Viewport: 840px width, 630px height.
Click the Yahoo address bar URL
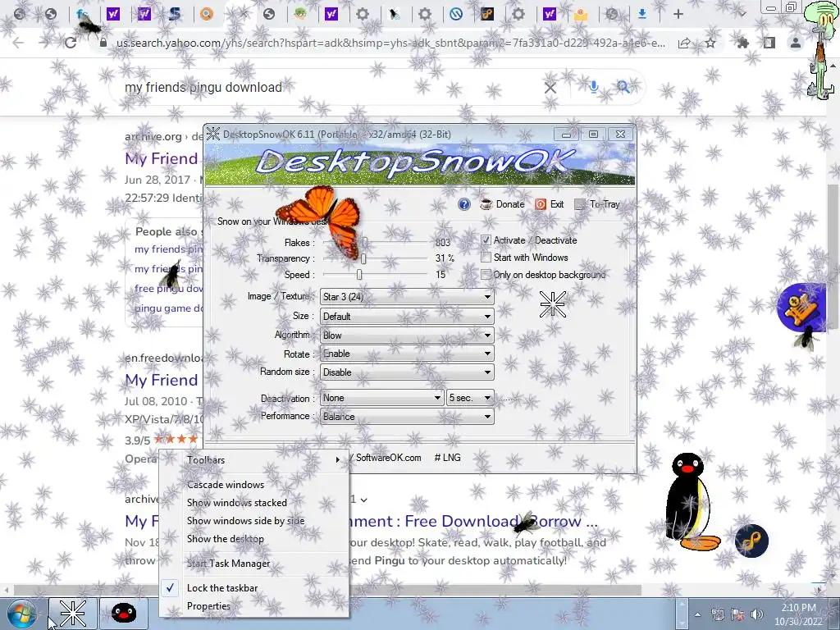coord(390,43)
